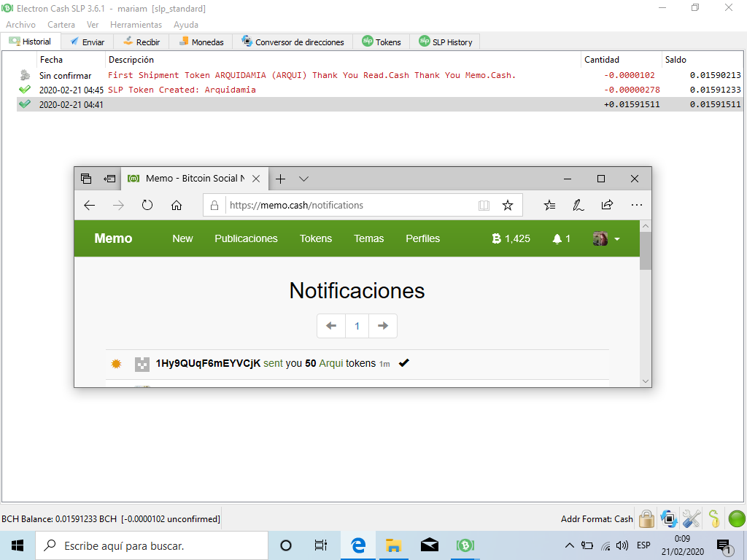This screenshot has height=560, width=747.
Task: Click the tabs you've set aside icon
Action: pos(86,179)
